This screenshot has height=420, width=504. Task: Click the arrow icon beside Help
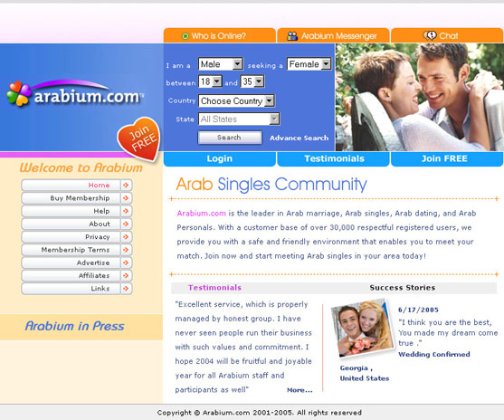point(126,211)
